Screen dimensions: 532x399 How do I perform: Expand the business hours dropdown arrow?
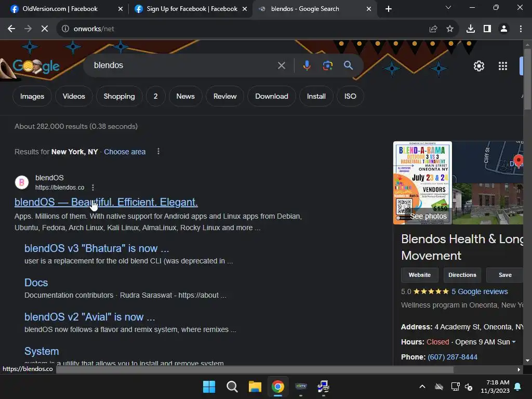(x=514, y=342)
